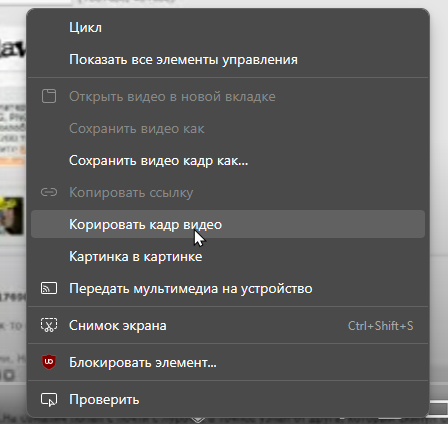Enable Показать все элементы управления
The height and width of the screenshot is (424, 448).
[x=228, y=59]
